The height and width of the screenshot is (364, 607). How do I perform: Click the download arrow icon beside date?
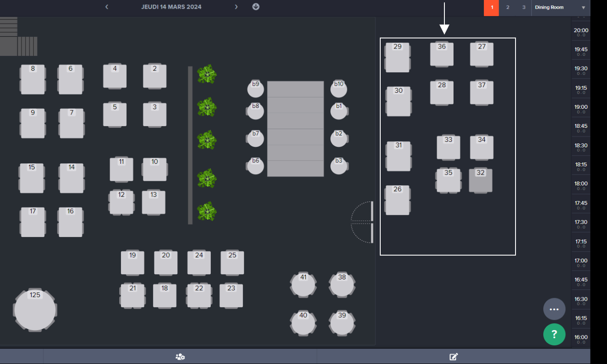[256, 7]
